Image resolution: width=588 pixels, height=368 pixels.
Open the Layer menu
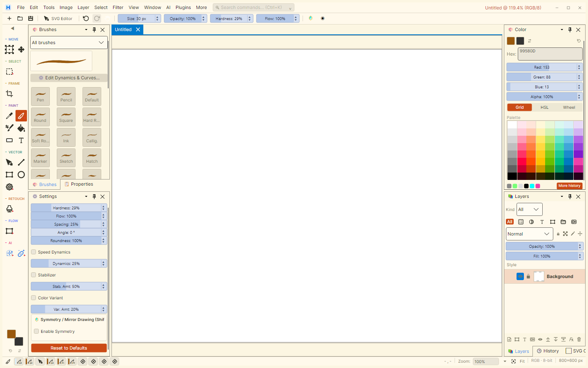pos(83,7)
